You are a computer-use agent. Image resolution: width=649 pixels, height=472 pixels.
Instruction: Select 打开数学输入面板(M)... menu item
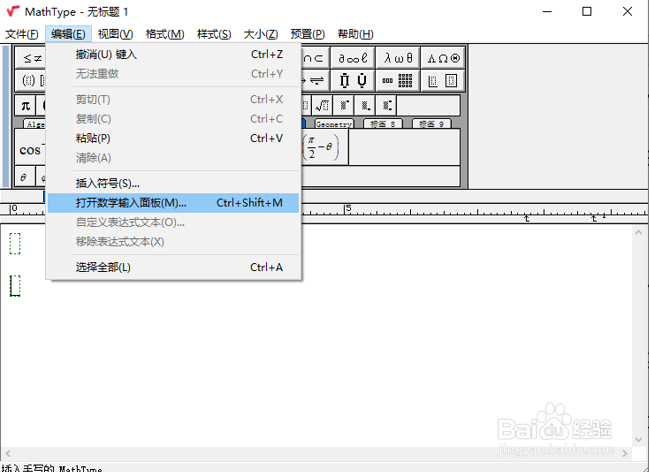pyautogui.click(x=173, y=203)
